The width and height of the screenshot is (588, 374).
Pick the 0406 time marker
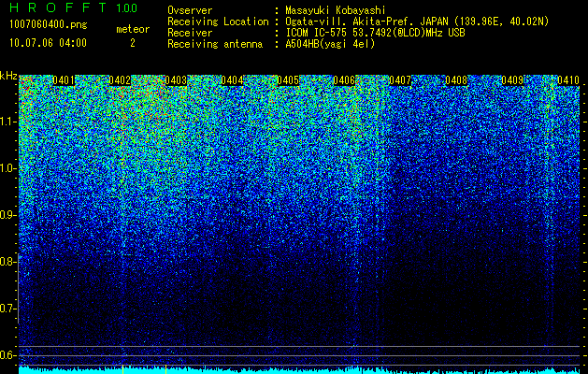344,80
